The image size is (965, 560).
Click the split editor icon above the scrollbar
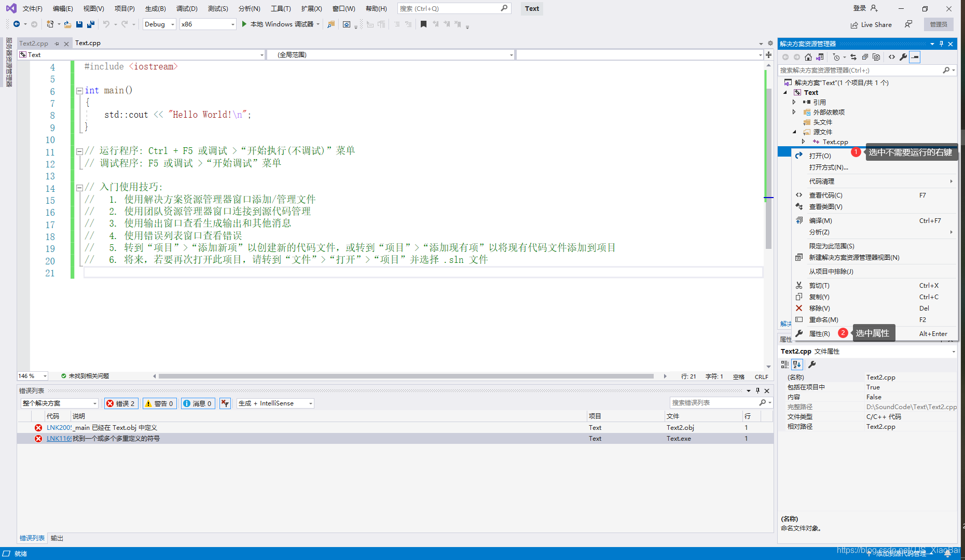[x=769, y=54]
